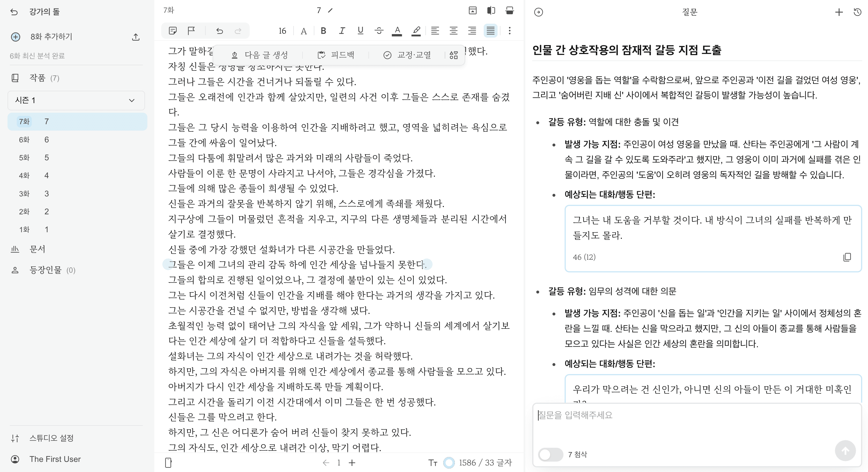The image size is (868, 472).
Task: Apply italic formatting
Action: point(342,31)
